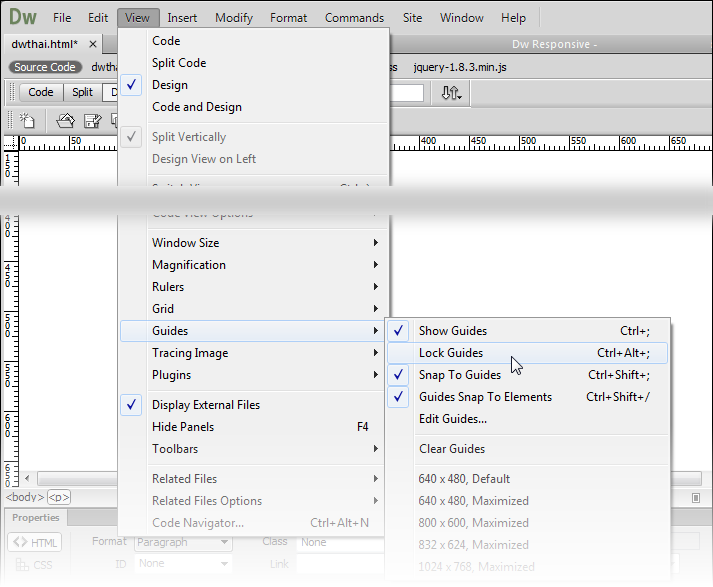This screenshot has height=587, width=713.
Task: Toggle Show Guides option
Action: click(453, 331)
